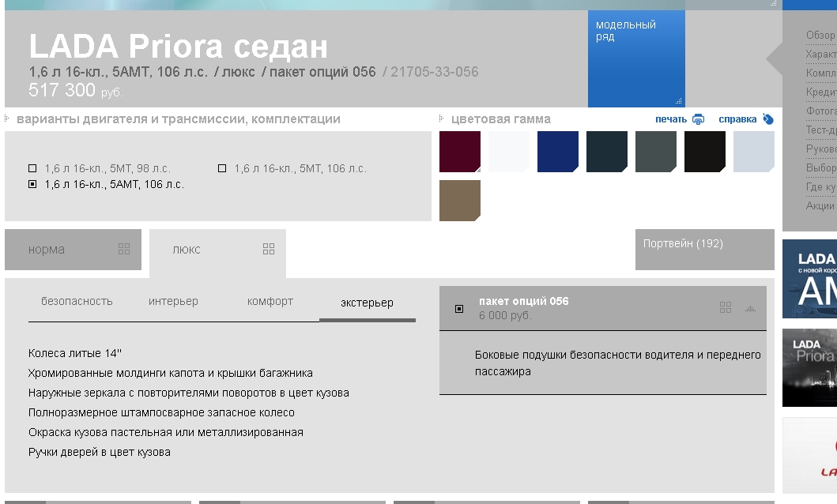
Task: Click the 21705-33-056 model code
Action: tap(434, 72)
